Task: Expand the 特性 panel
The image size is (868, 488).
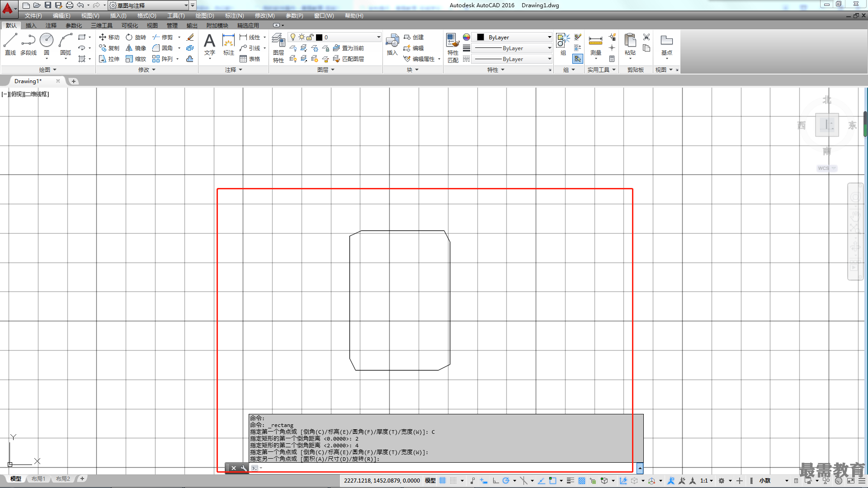Action: coord(495,70)
